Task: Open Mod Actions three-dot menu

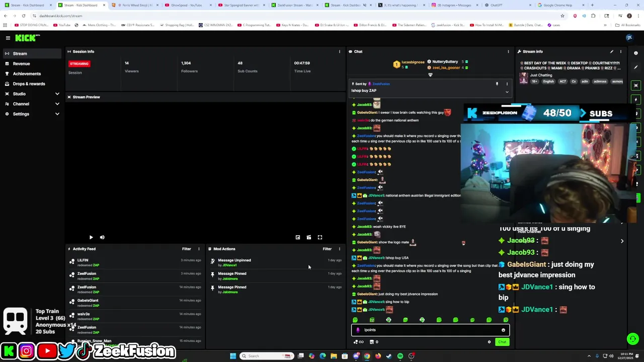Action: click(340, 249)
